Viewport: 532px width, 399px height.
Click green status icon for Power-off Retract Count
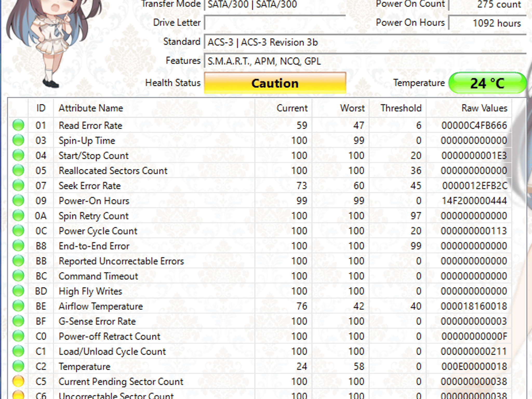tap(18, 336)
